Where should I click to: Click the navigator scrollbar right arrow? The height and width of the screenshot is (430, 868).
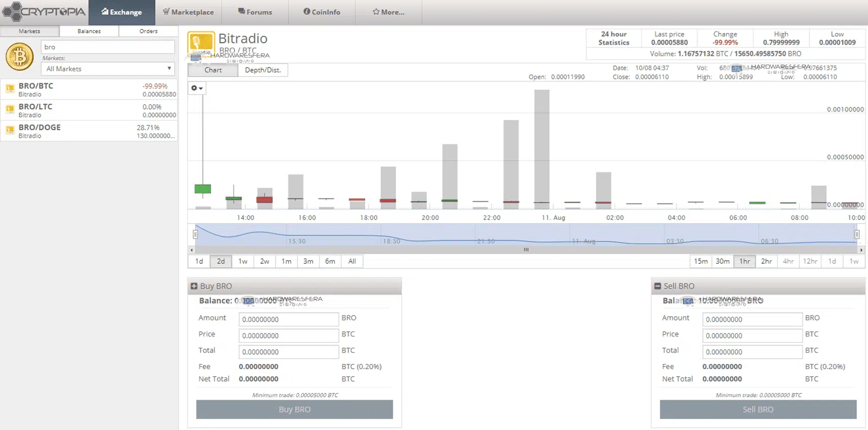coord(861,250)
